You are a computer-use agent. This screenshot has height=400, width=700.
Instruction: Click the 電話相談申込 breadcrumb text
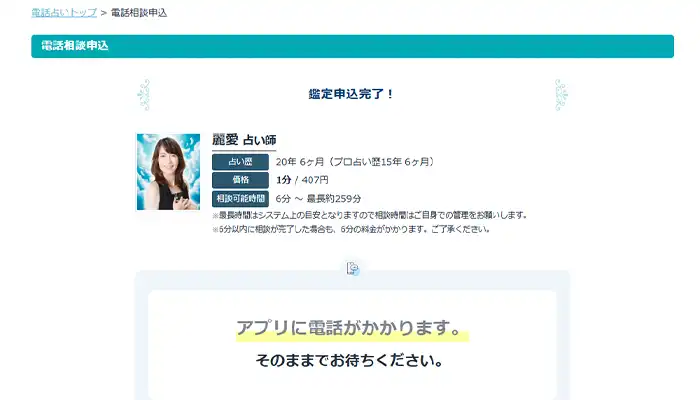pyautogui.click(x=139, y=13)
